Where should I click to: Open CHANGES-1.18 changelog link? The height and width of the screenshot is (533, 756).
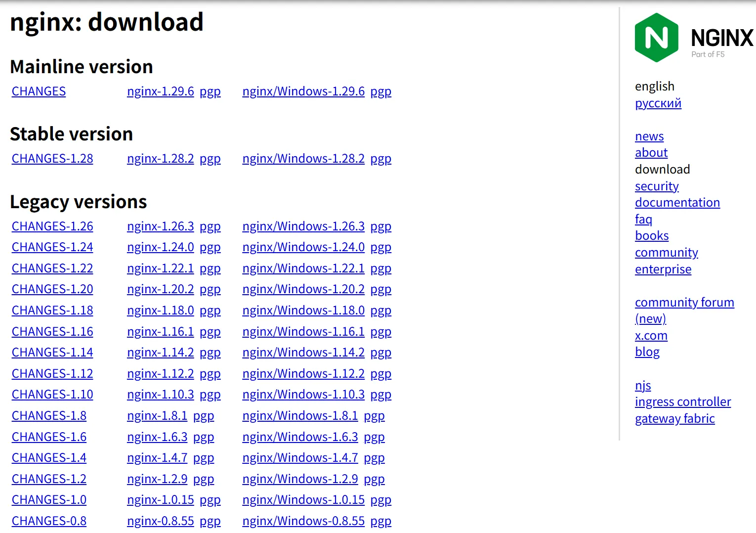point(52,311)
